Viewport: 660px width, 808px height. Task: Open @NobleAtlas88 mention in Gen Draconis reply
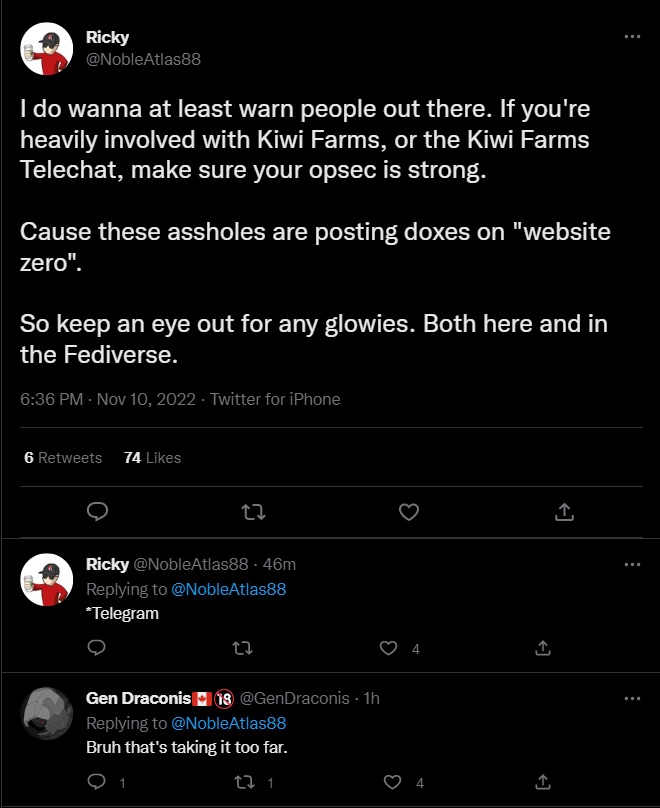coord(229,723)
